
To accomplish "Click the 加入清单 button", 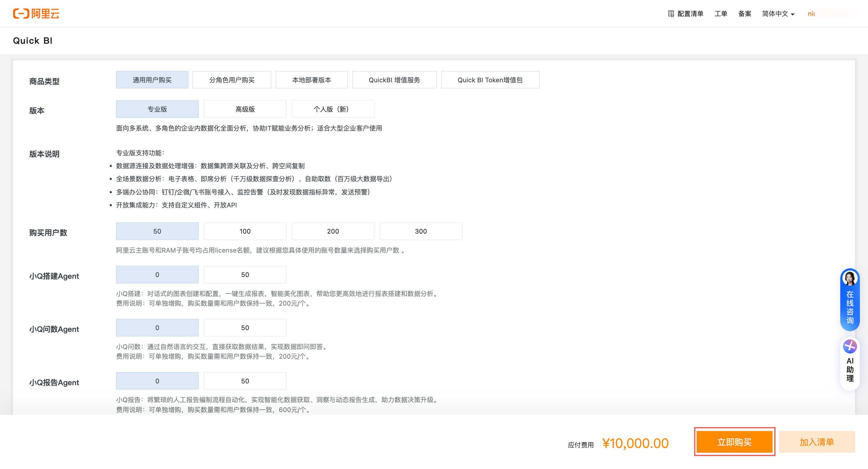I will pyautogui.click(x=816, y=442).
